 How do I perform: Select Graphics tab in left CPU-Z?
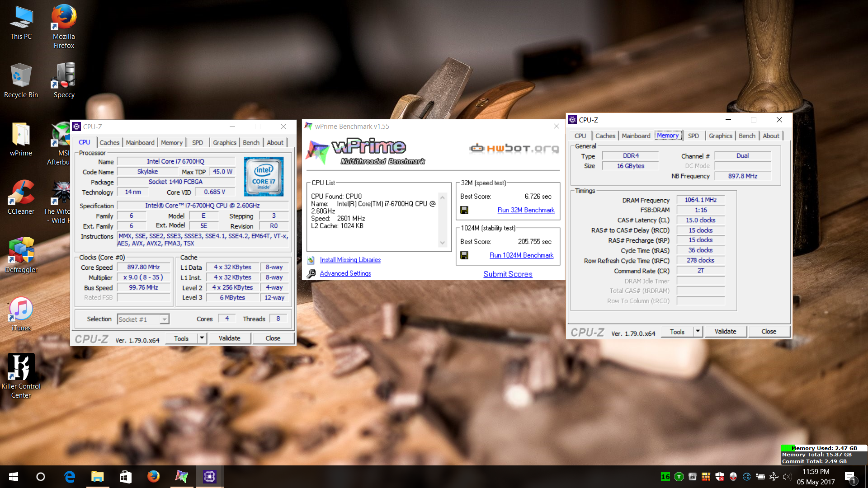click(x=225, y=142)
